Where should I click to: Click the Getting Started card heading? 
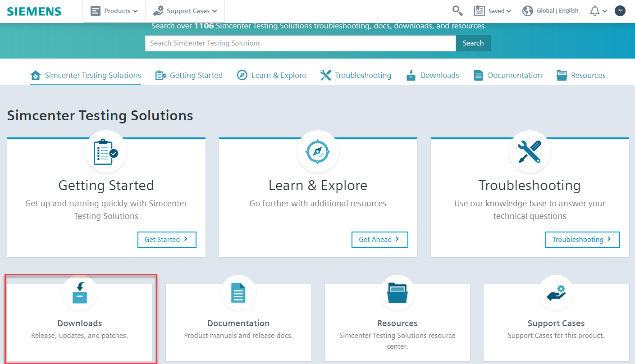click(106, 186)
